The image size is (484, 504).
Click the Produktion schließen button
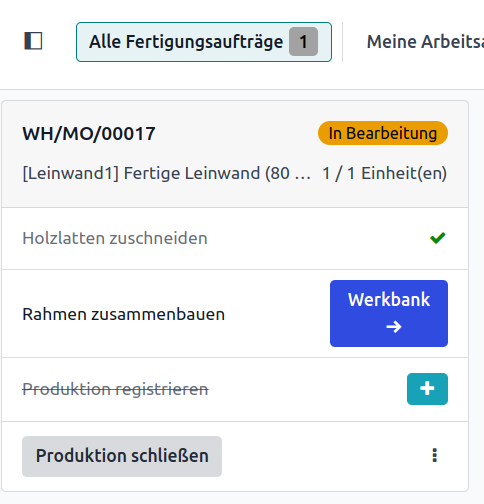[x=122, y=456]
